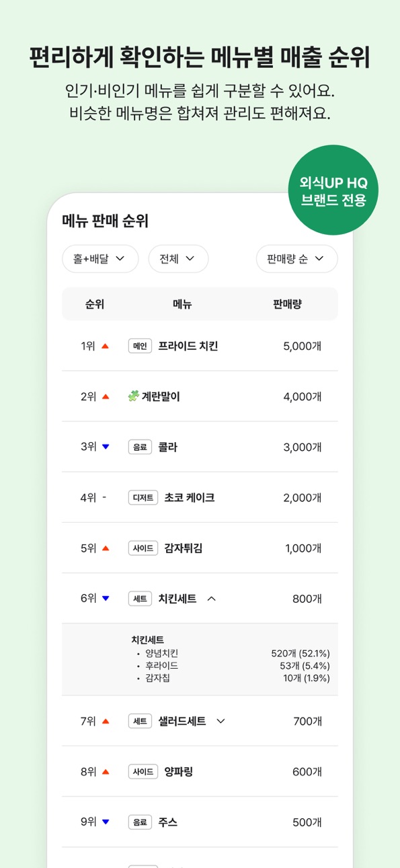
Task: Click the 순위 column header
Action: 95,304
